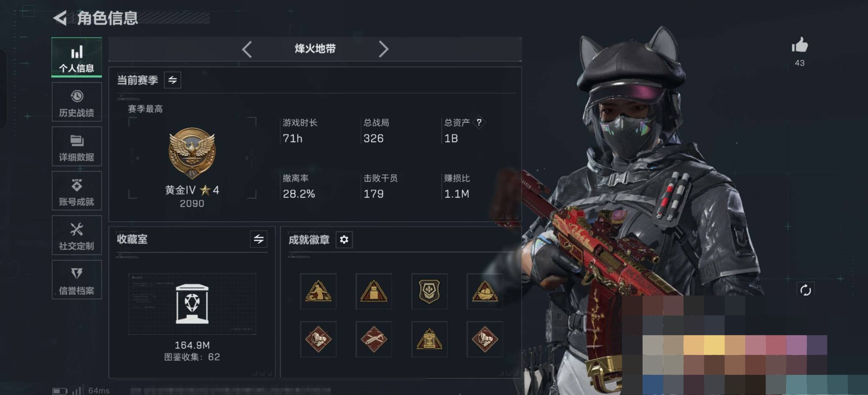The width and height of the screenshot is (868, 395).
Task: Open the 信誉档案 section
Action: [x=77, y=280]
